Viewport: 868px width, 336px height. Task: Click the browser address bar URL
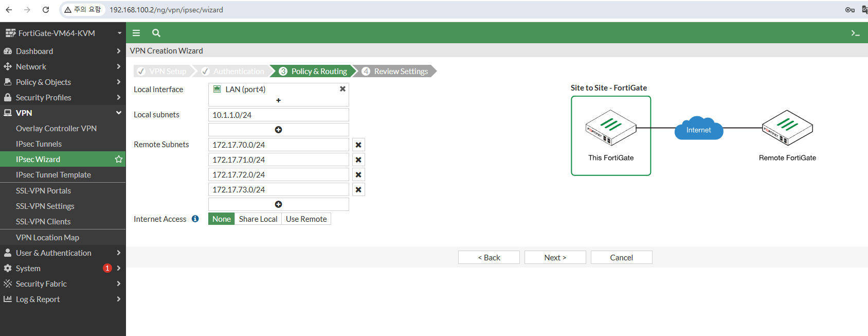pyautogui.click(x=166, y=10)
